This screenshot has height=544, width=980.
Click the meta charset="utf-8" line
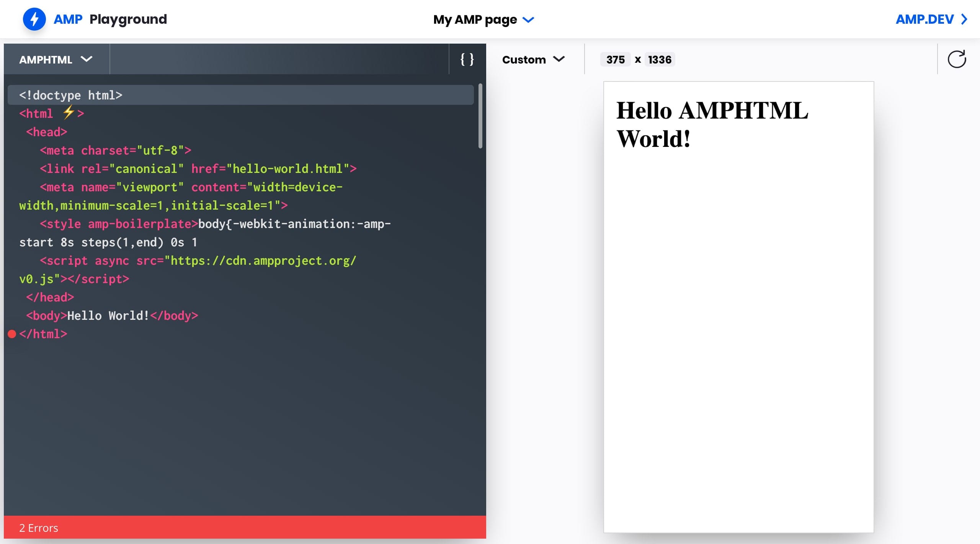click(116, 150)
